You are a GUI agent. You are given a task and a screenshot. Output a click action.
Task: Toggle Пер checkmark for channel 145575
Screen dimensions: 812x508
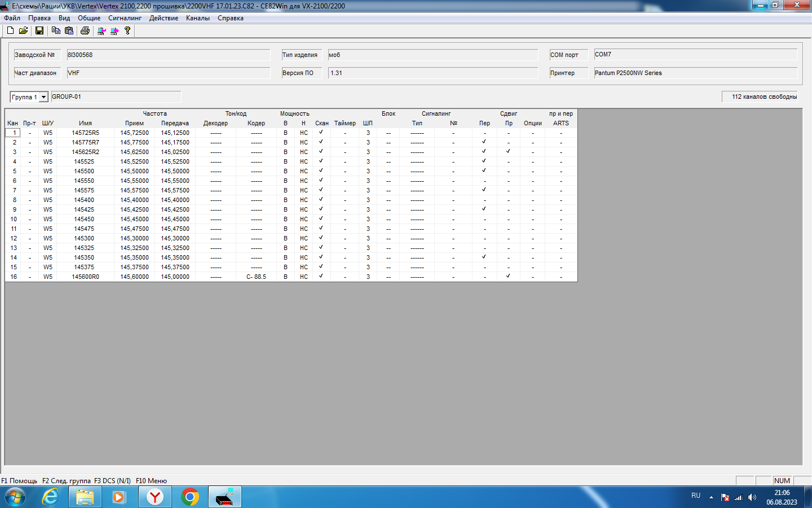pyautogui.click(x=484, y=190)
